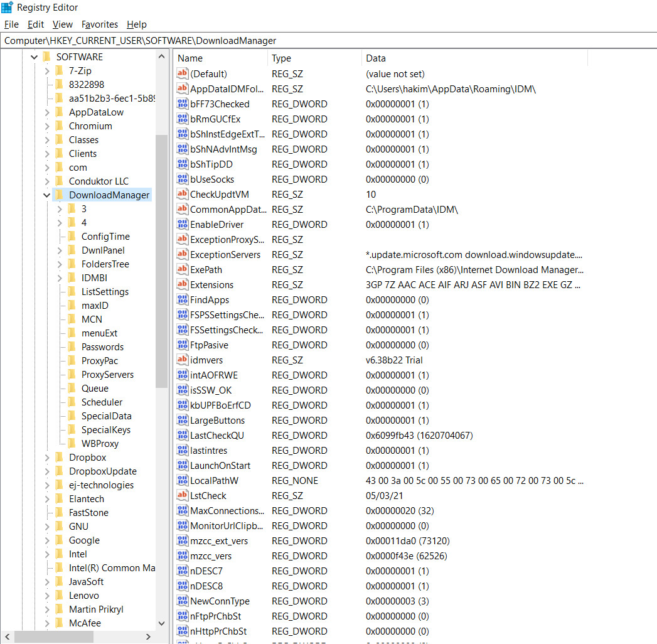Expand the JavaSoft key

(x=47, y=582)
